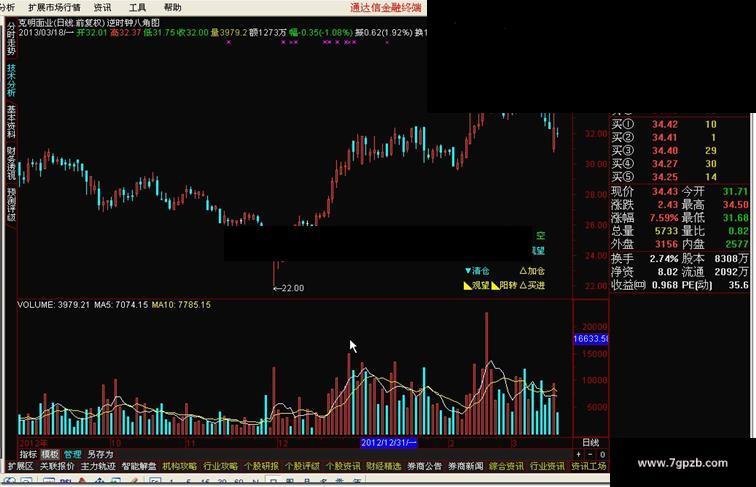Image resolution: width=756 pixels, height=487 pixels.
Task: Open the 个股评级 bottom tab
Action: (x=302, y=466)
